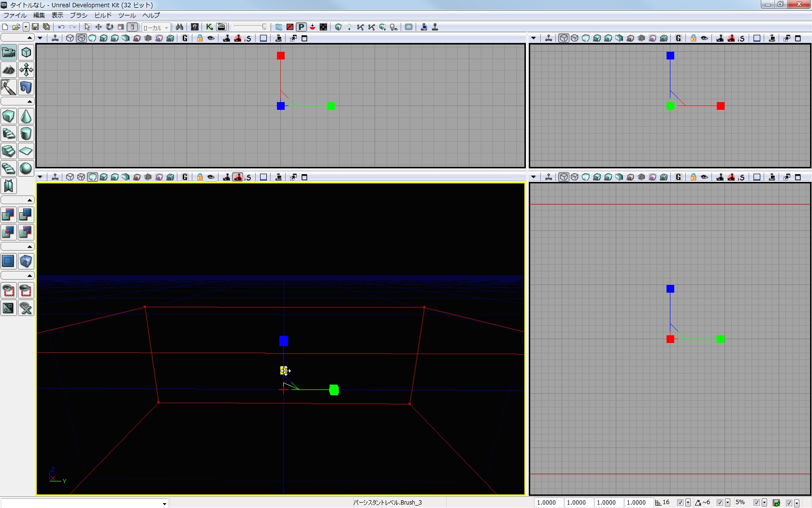Create a cone brush shape
Screen dimensions: 812x508
tap(26, 117)
